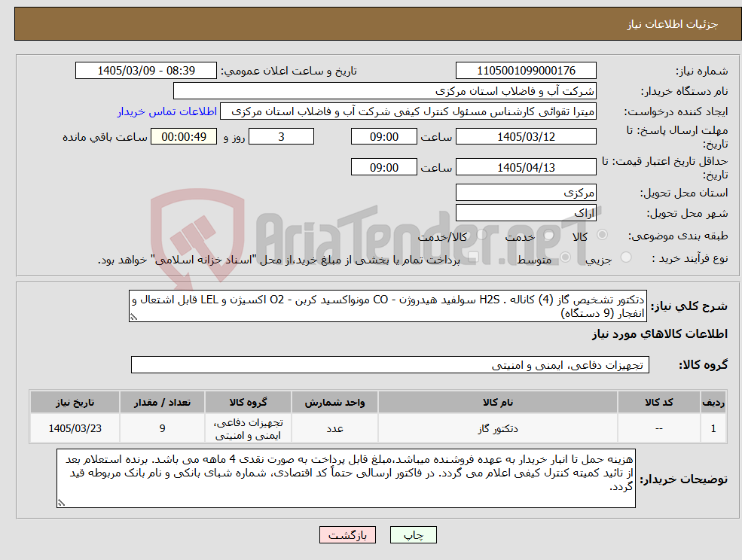Click the اطلاعات کالاهای مورد نیاز section heading
This screenshot has height=560, width=742.
tap(660, 334)
